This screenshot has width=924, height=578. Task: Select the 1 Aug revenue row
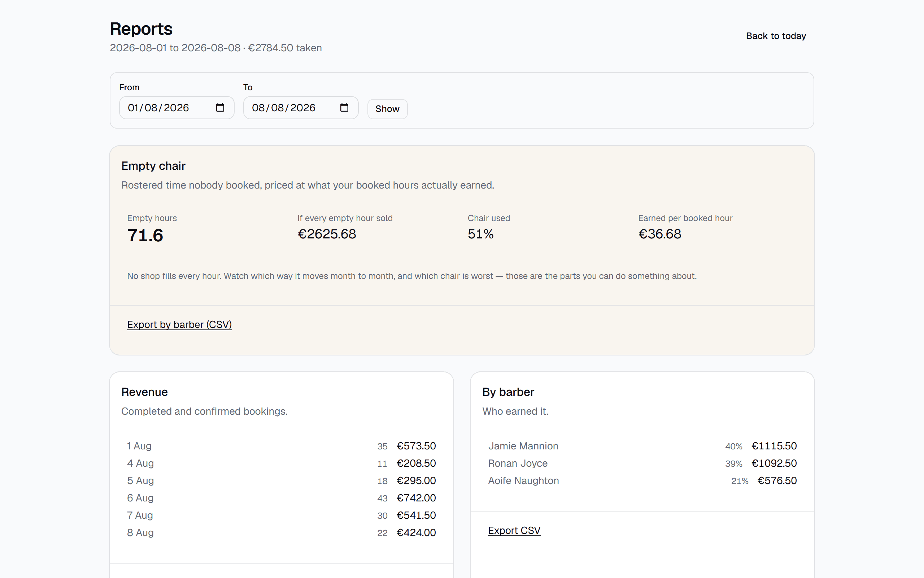click(282, 446)
